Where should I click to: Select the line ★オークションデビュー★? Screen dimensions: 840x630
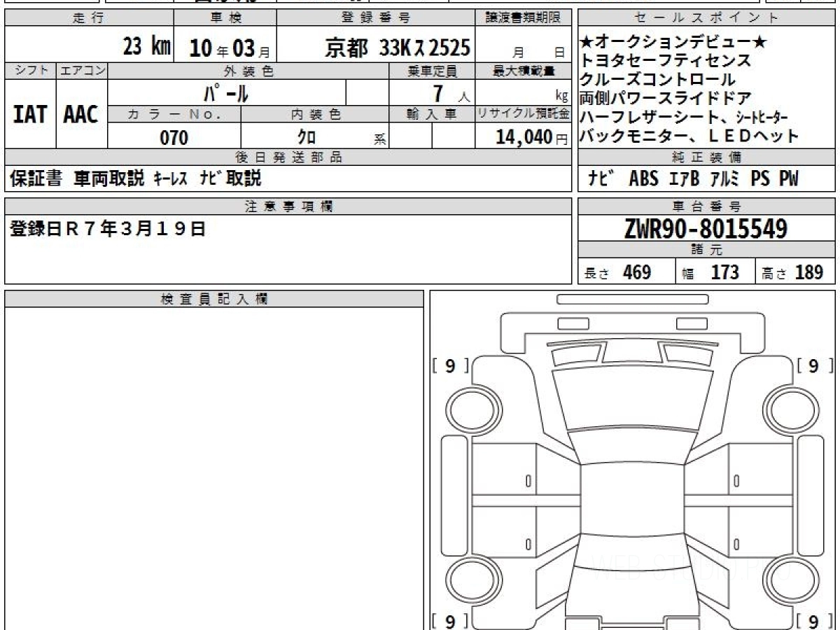(673, 43)
